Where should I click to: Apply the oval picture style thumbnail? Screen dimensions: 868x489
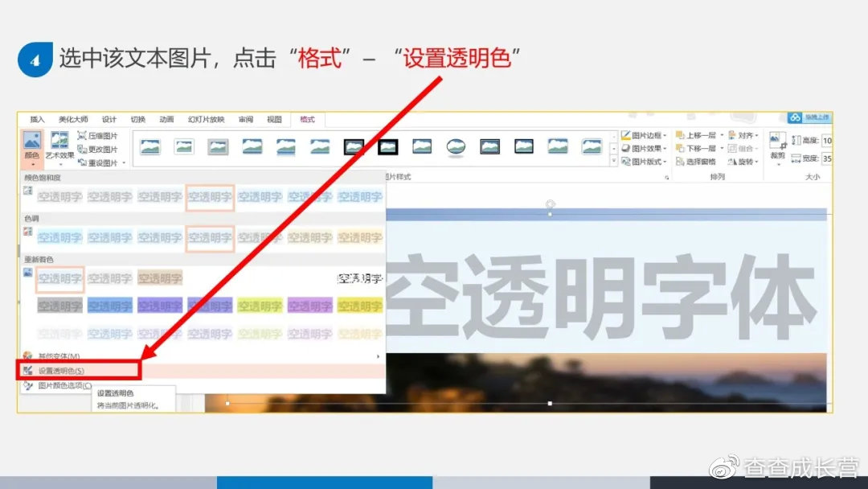click(x=456, y=146)
